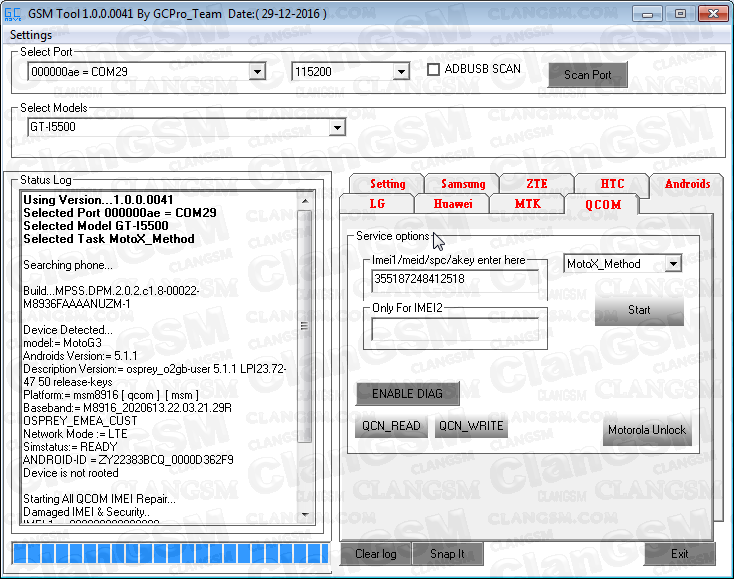This screenshot has height=579, width=734.
Task: Click the Snap It button
Action: [447, 554]
